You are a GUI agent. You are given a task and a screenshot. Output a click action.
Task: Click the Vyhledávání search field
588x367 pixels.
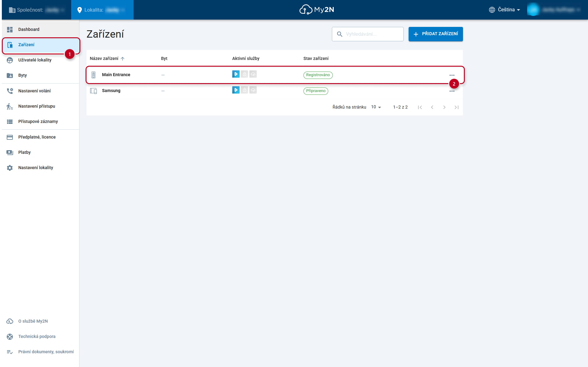368,34
